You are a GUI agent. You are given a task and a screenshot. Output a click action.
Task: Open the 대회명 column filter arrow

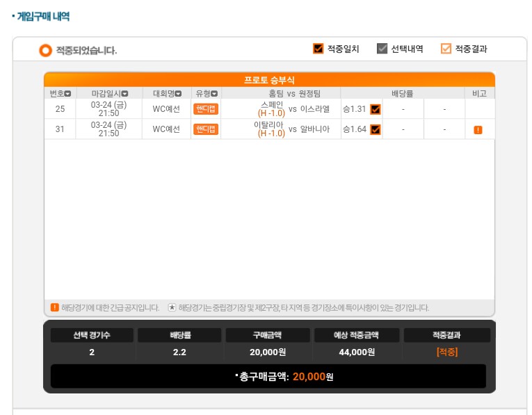[178, 94]
